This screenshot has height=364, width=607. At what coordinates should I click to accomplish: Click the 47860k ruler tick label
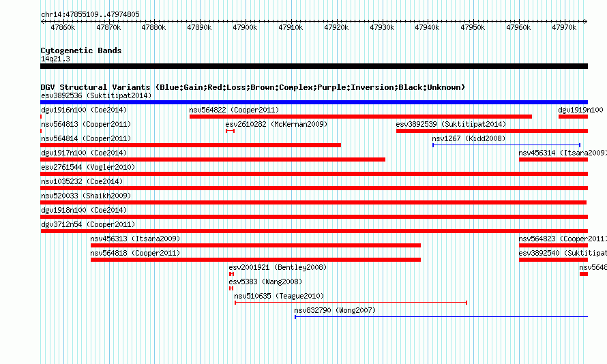tap(63, 27)
